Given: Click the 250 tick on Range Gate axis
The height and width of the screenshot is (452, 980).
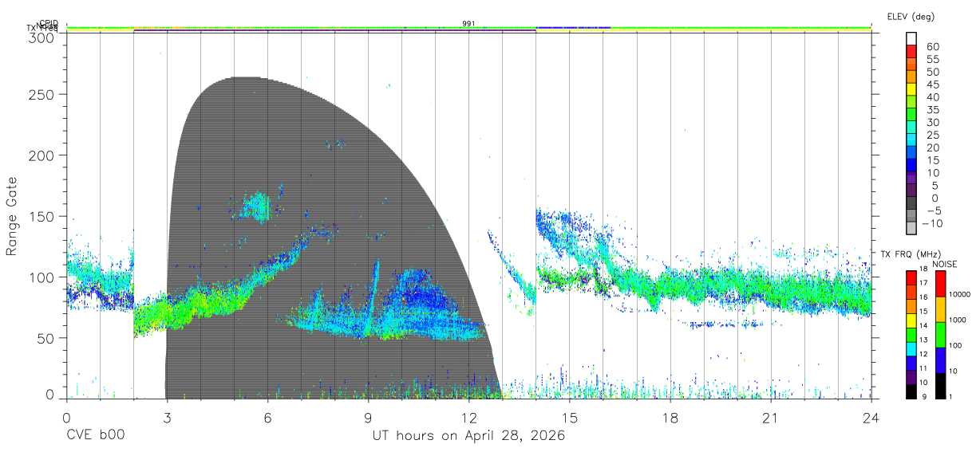Looking at the screenshot, I should 42,94.
